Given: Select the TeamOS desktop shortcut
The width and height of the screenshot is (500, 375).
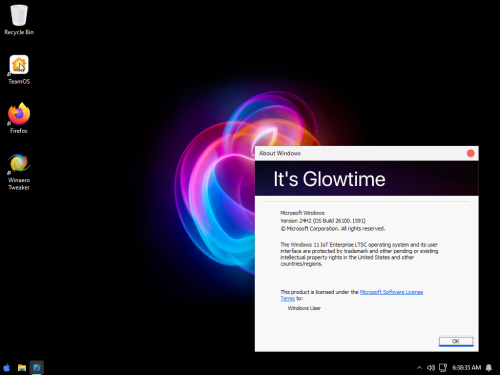Looking at the screenshot, I should coord(19,70).
